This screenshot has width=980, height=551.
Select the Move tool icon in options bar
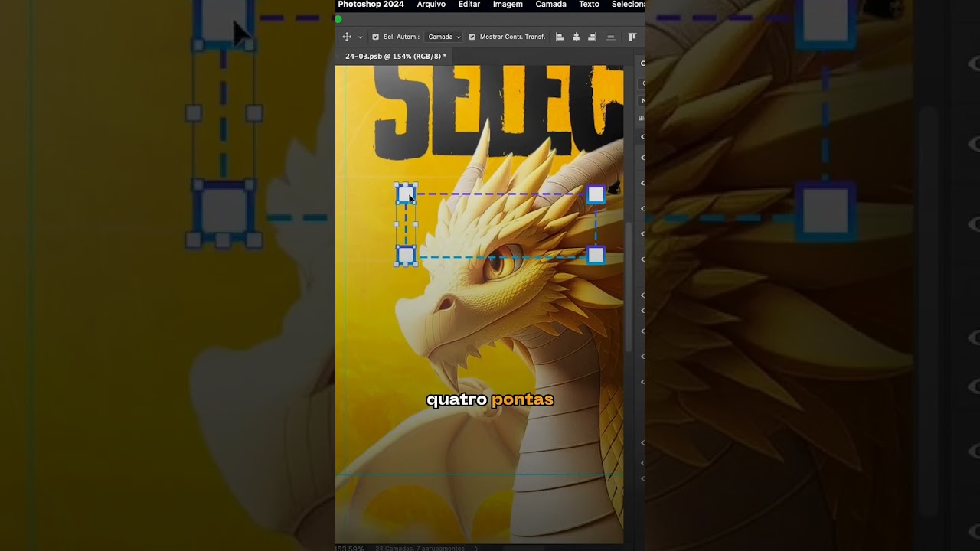(x=347, y=37)
